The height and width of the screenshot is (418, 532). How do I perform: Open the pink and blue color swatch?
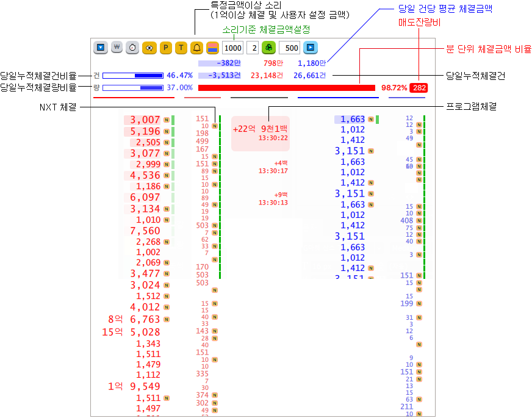coord(212,48)
